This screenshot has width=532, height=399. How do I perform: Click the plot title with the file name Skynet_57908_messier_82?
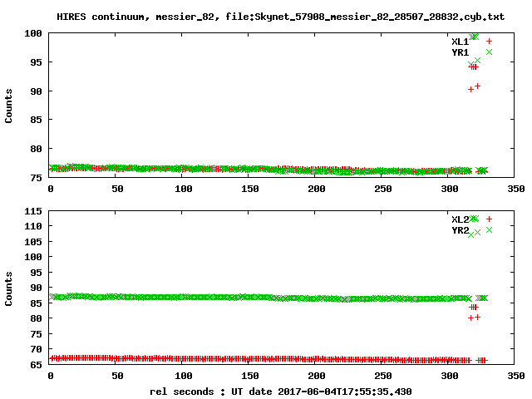click(280, 17)
